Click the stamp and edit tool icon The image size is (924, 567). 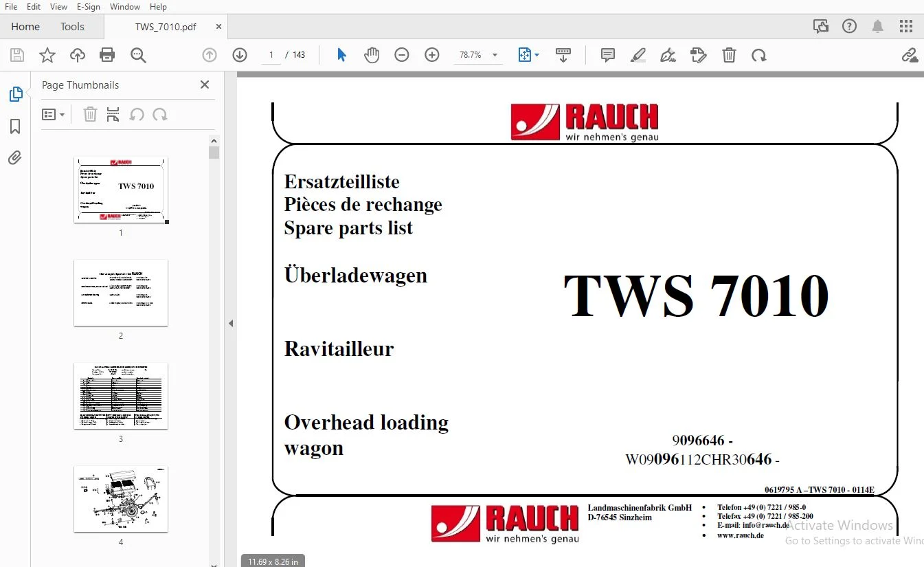point(699,55)
